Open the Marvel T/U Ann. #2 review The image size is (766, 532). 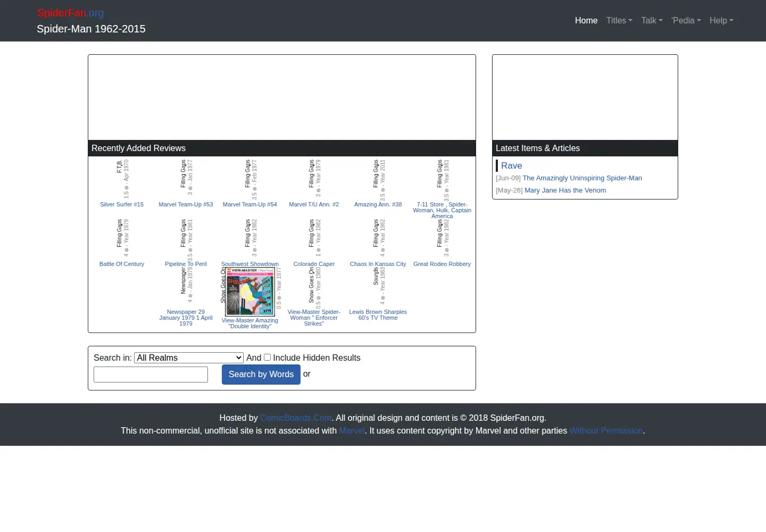pos(314,204)
